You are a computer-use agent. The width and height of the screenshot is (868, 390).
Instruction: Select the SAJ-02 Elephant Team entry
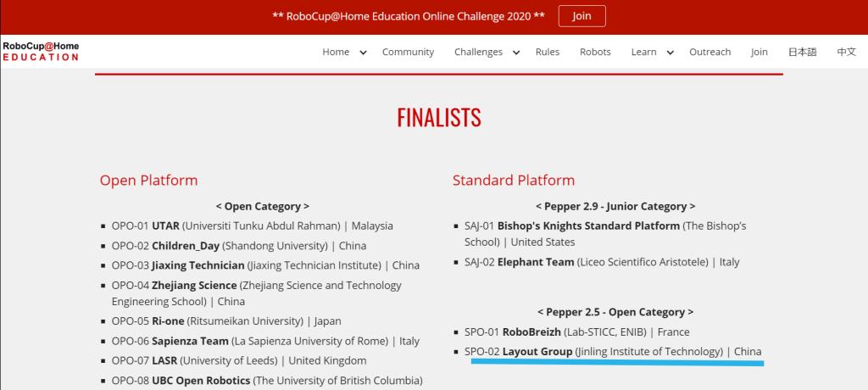pyautogui.click(x=602, y=262)
